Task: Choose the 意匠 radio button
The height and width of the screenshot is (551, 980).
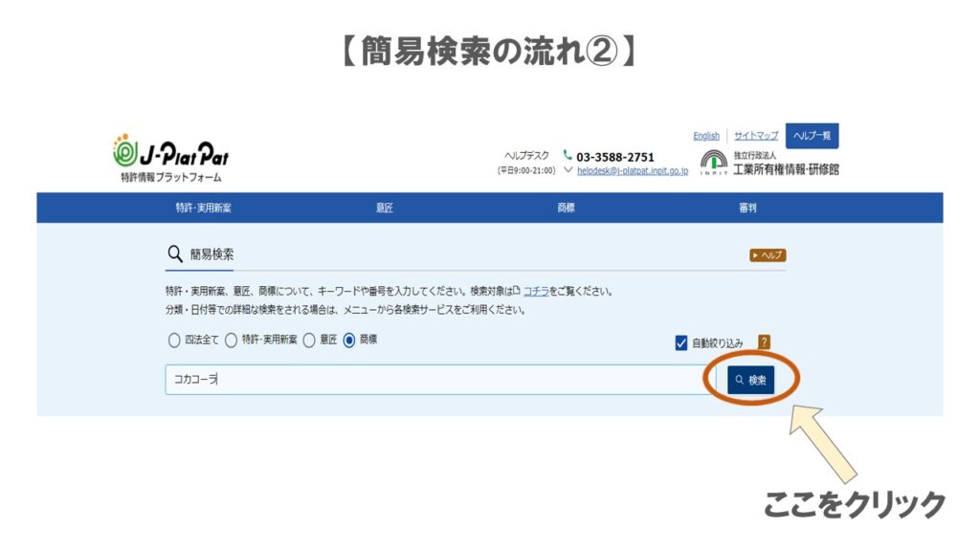Action: (x=309, y=340)
